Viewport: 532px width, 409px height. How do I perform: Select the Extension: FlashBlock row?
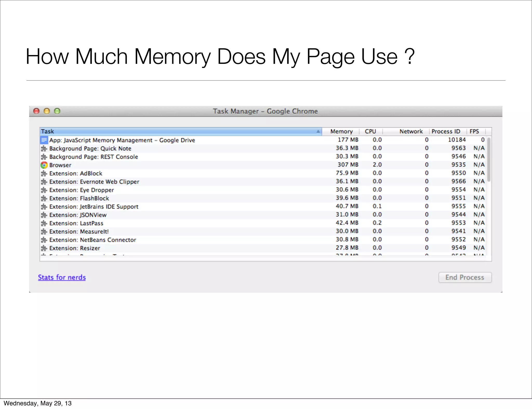pyautogui.click(x=263, y=198)
